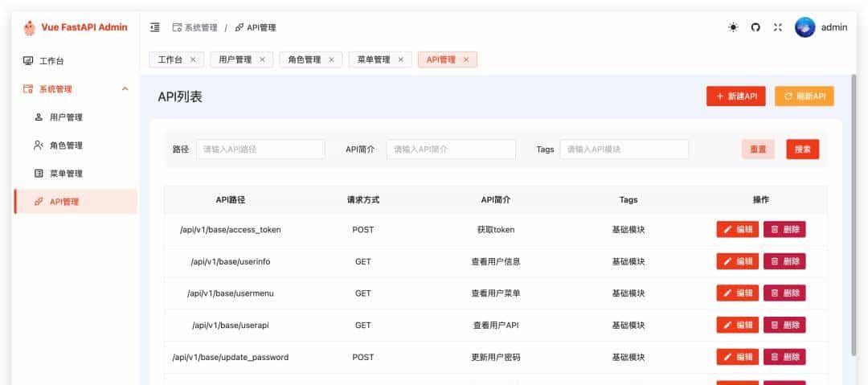Select API管理 in the sidebar
This screenshot has width=868, height=385.
pos(76,202)
